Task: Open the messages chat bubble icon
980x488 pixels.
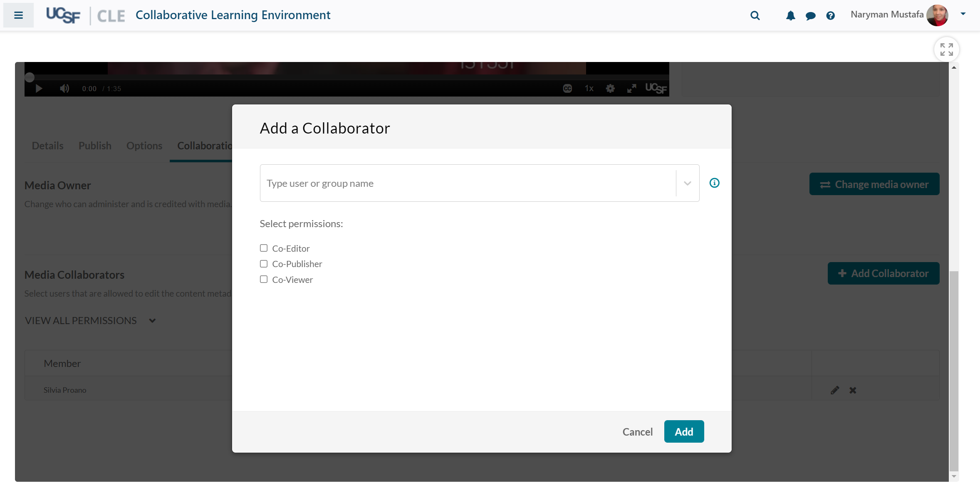Action: point(810,16)
